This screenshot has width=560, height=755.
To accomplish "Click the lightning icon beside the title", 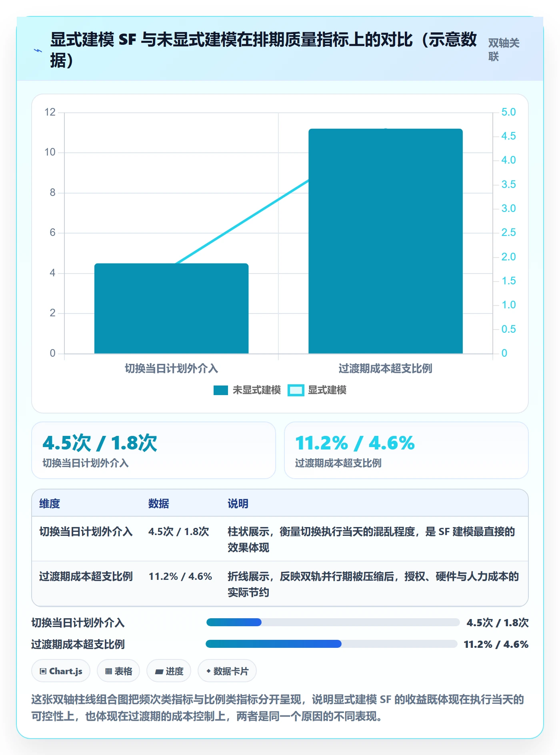I will click(x=38, y=50).
